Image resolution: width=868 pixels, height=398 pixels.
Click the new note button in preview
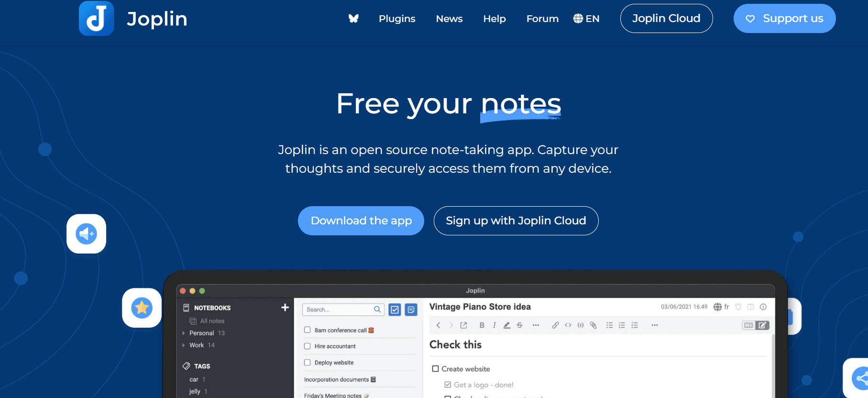[x=411, y=310]
